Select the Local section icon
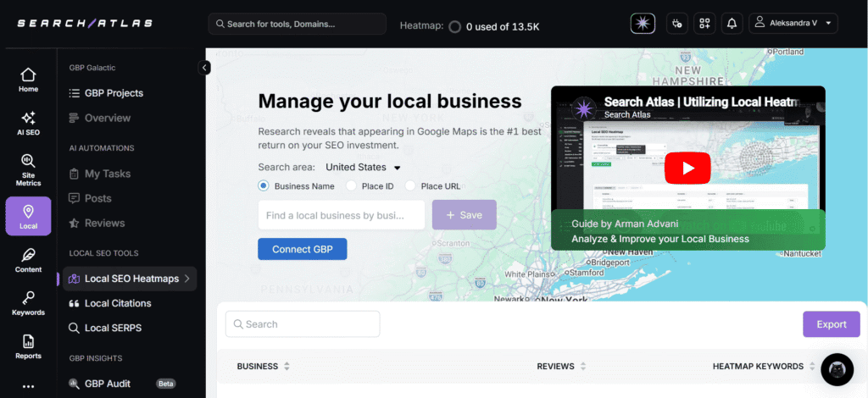Image resolution: width=868 pixels, height=398 pixels. [x=28, y=216]
